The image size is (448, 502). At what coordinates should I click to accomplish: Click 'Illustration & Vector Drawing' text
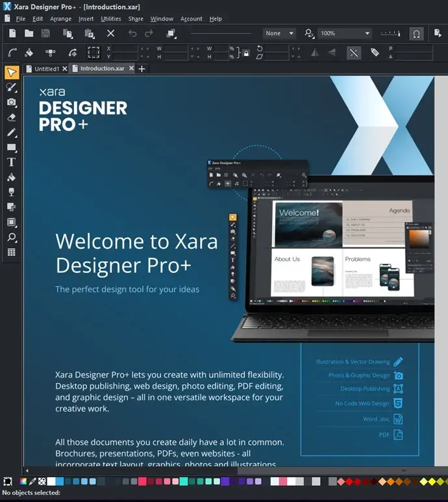pos(353,362)
